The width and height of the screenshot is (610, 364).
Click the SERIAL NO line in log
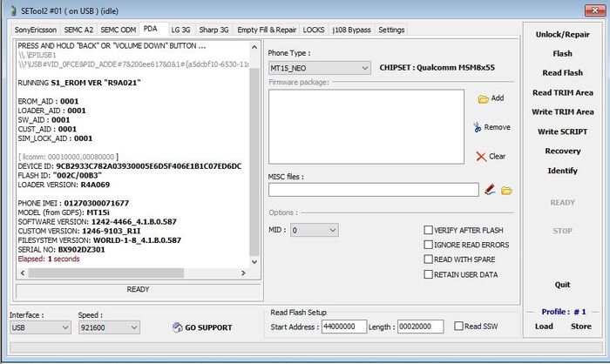pyautogui.click(x=62, y=250)
